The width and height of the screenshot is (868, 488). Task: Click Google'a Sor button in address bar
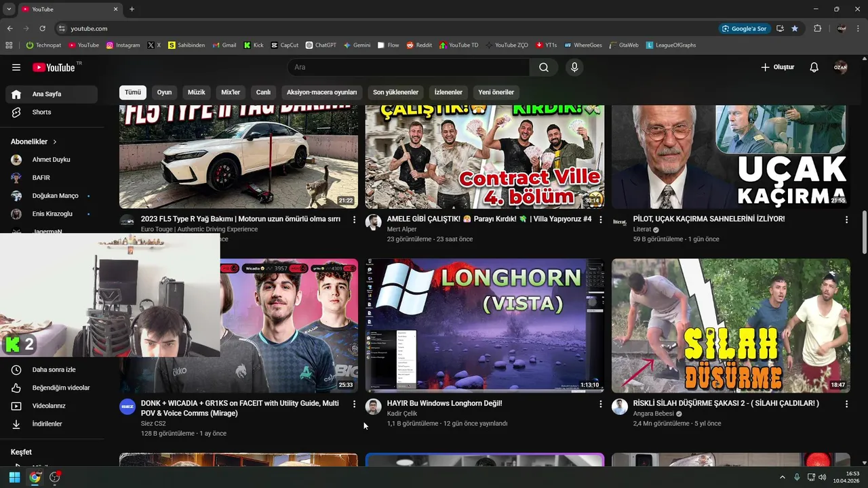click(745, 28)
